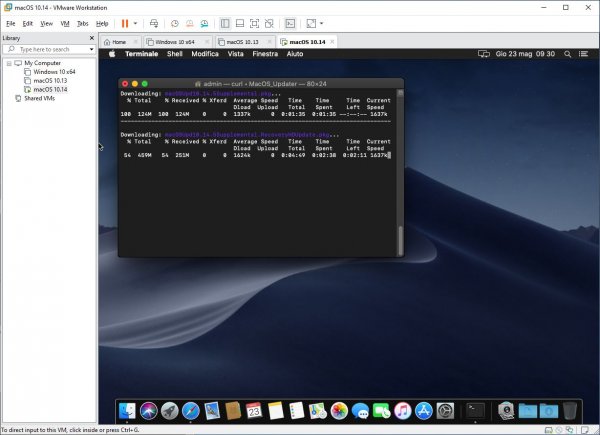
Task: Close the Library panel
Action: click(92, 38)
